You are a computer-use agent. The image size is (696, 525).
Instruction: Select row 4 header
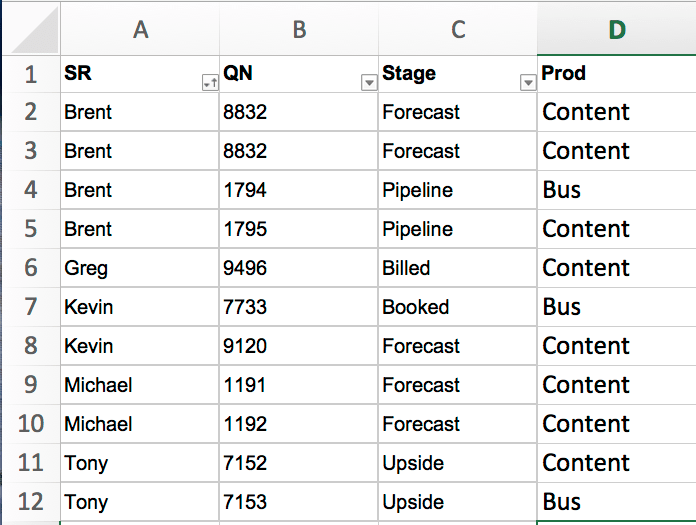[31, 190]
